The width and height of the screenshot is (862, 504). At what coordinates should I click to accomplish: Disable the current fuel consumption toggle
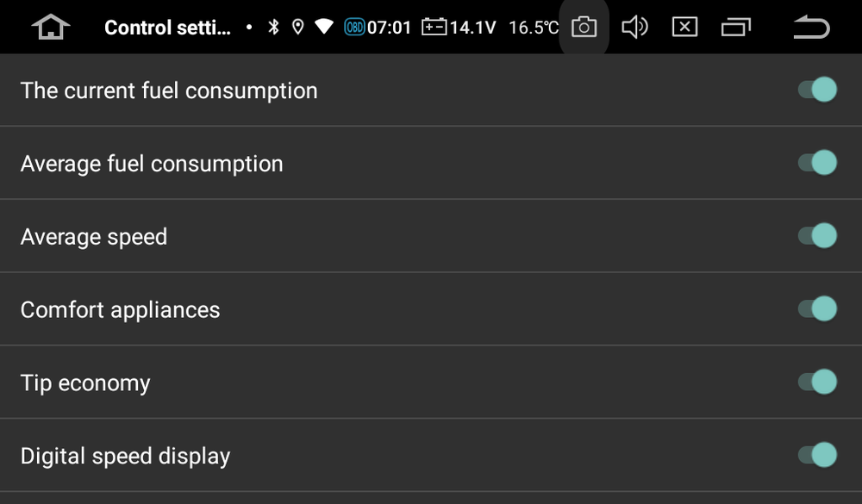[817, 89]
